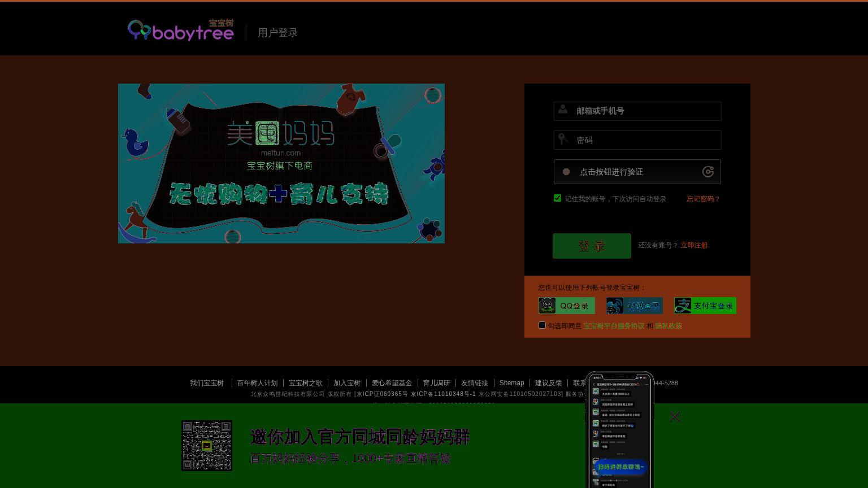Open footer link 加入宝树
This screenshot has height=488, width=868.
click(347, 383)
